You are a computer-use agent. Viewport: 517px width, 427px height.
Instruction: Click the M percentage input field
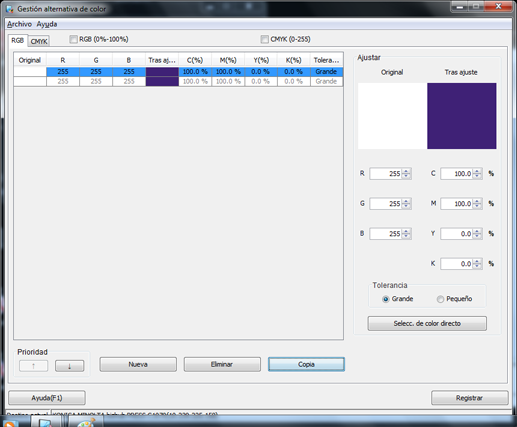[x=457, y=204]
